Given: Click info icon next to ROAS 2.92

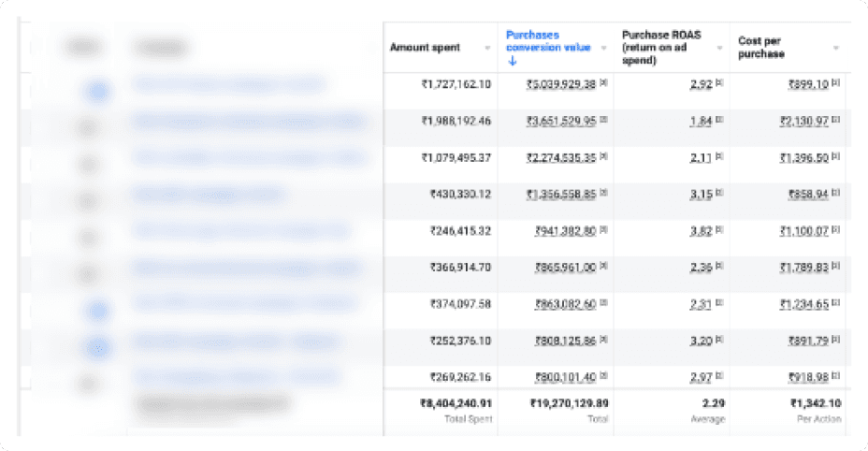Looking at the screenshot, I should click(x=719, y=82).
